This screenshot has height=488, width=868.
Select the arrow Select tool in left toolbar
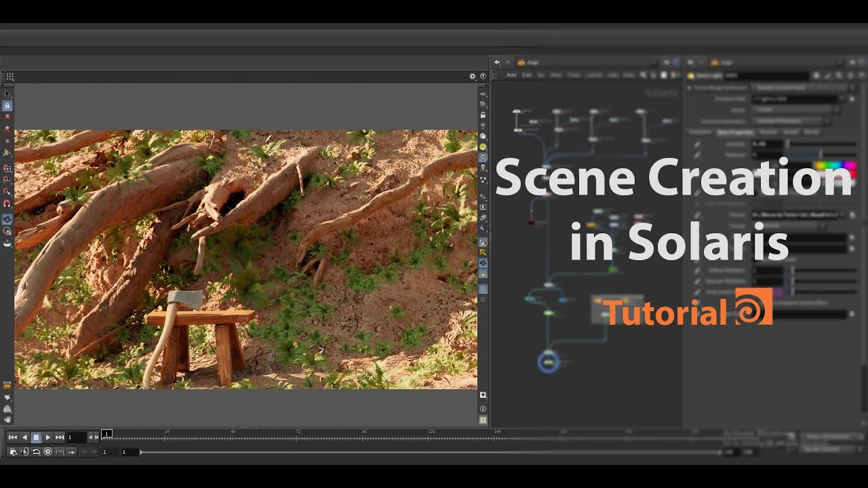point(7,94)
